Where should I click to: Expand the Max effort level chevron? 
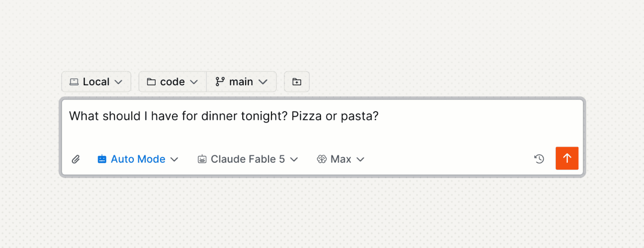361,159
